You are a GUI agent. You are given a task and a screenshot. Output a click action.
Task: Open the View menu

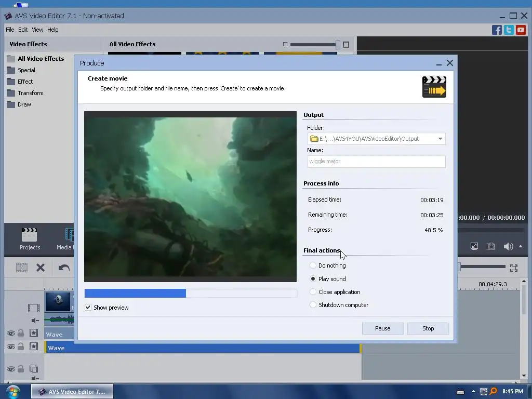37,30
